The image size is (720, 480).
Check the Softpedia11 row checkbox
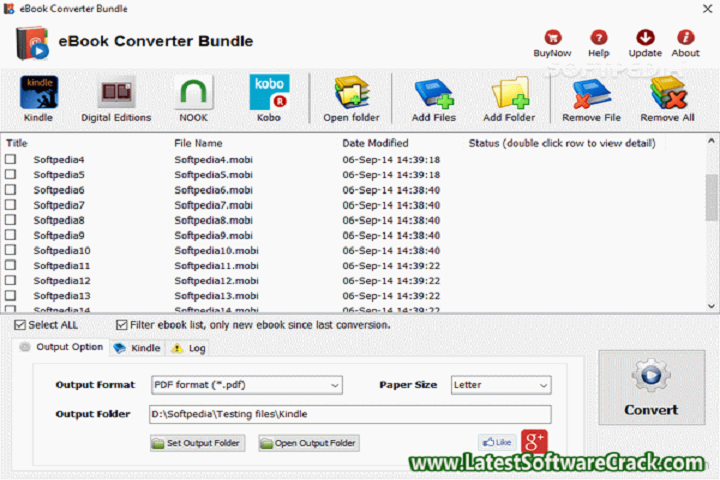click(11, 265)
